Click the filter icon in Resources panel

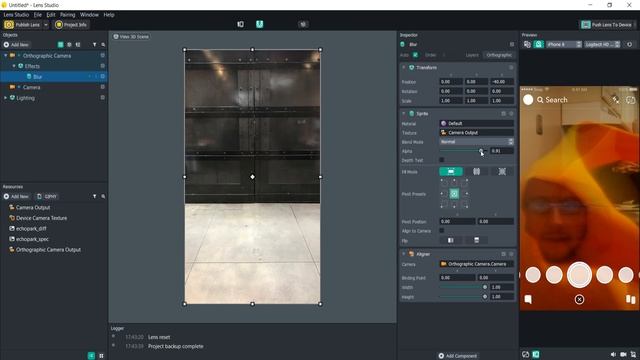pos(94,196)
